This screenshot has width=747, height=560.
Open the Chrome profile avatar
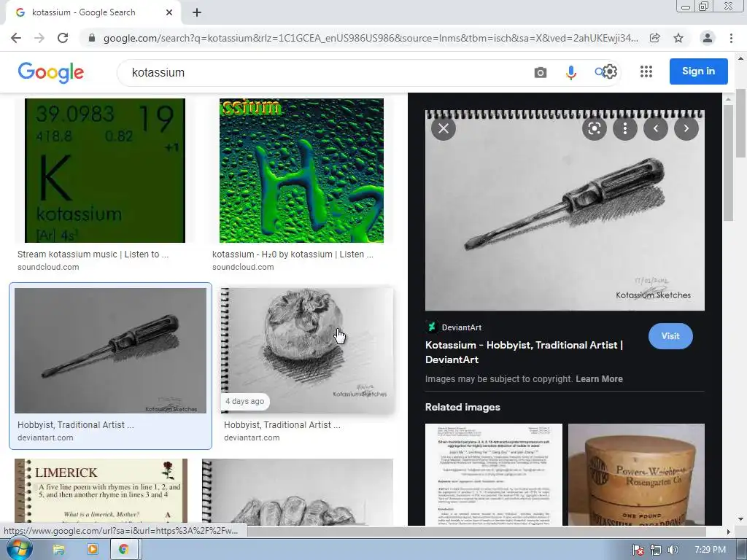[x=708, y=38]
